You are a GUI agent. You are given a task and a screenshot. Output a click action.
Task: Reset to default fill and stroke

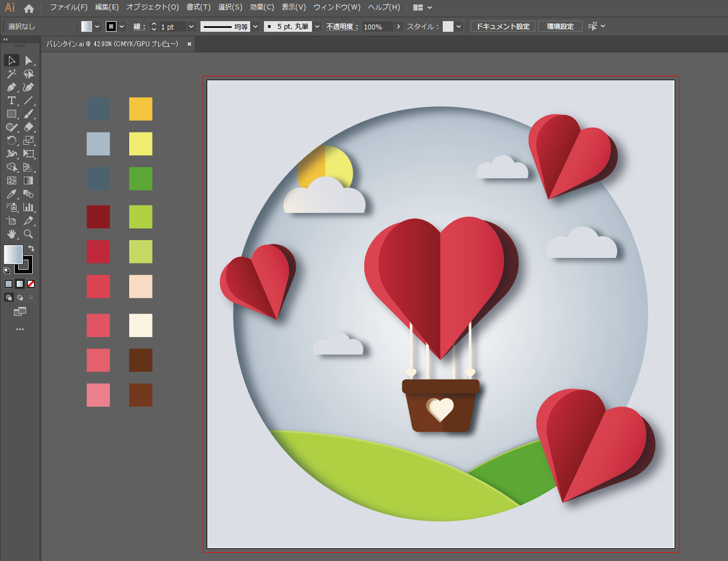click(x=7, y=270)
